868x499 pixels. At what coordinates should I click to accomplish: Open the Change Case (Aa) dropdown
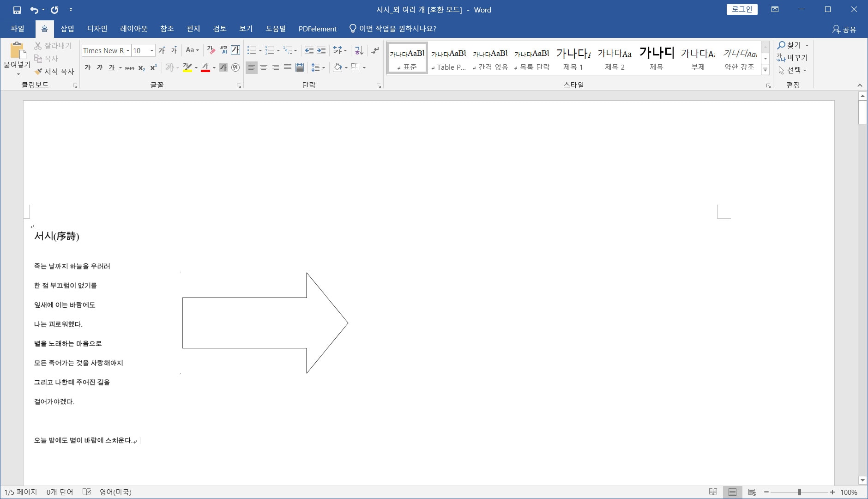(x=192, y=50)
